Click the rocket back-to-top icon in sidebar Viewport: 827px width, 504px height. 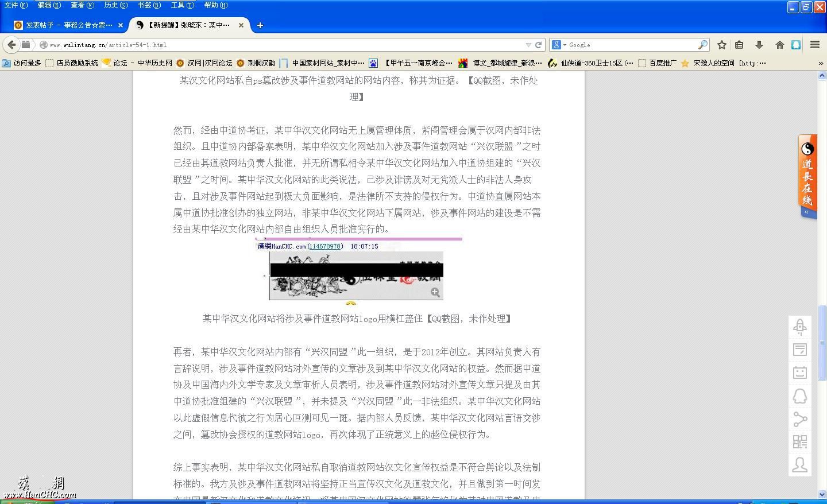pyautogui.click(x=800, y=326)
